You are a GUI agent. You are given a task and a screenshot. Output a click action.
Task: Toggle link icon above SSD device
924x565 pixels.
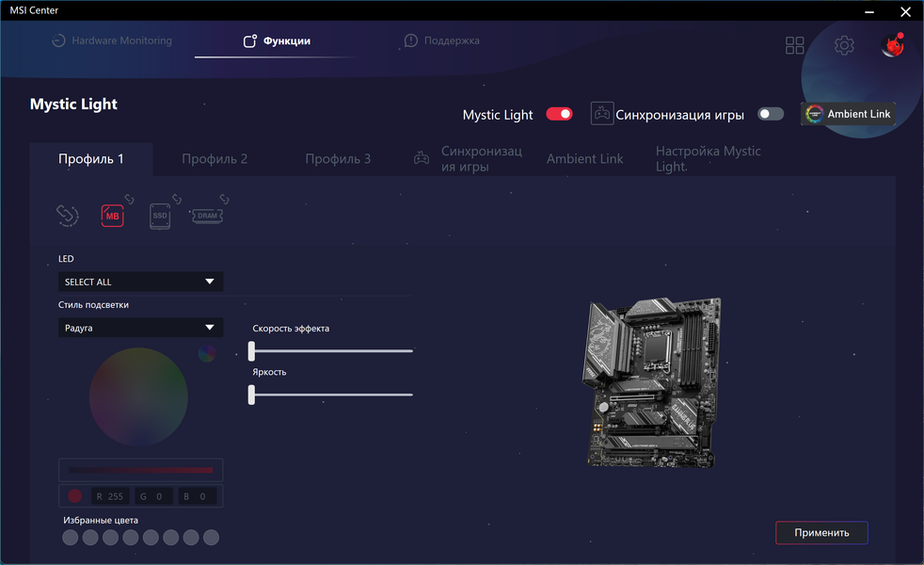pyautogui.click(x=177, y=200)
